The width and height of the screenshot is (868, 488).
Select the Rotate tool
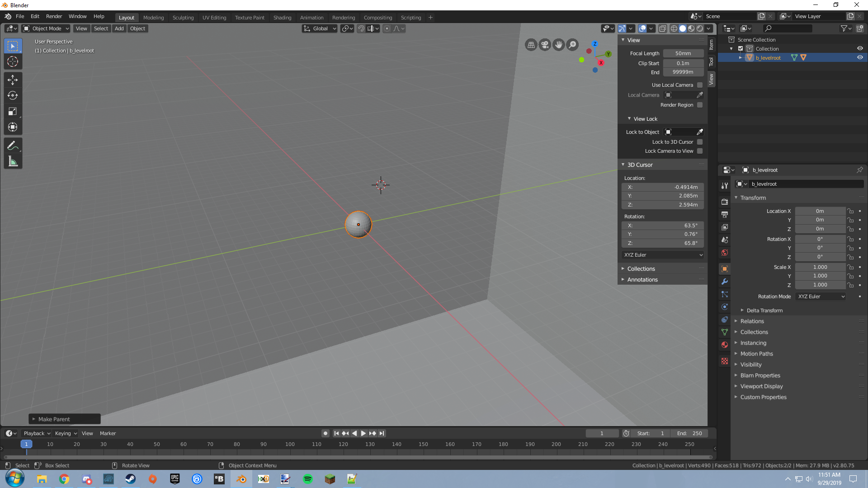tap(13, 95)
